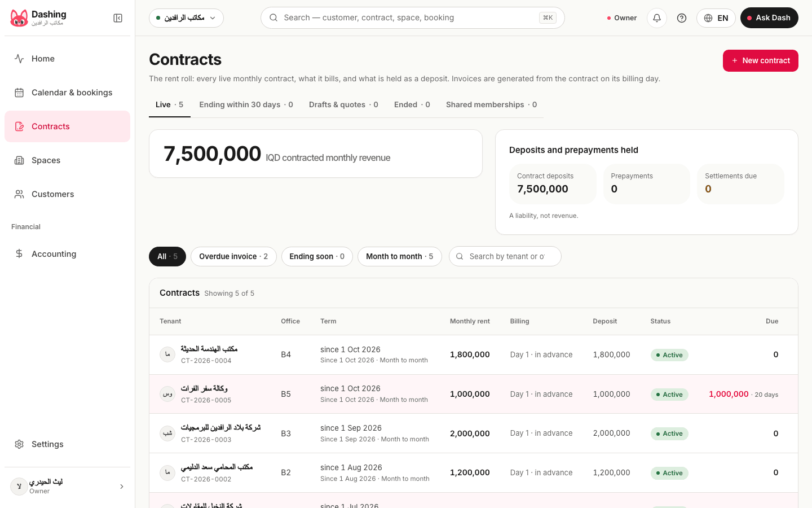Open Contracts in sidebar
The height and width of the screenshot is (508, 812).
(x=67, y=126)
